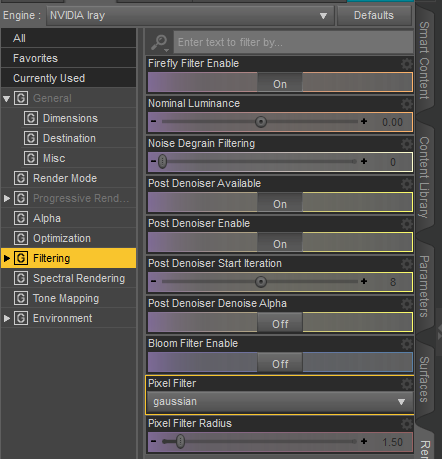This screenshot has height=459, width=442.
Task: Open search options magnifier icon
Action: pos(160,43)
